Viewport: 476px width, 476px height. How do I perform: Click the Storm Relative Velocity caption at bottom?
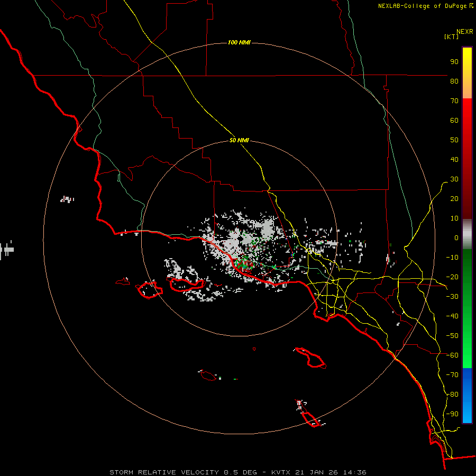tap(238, 472)
